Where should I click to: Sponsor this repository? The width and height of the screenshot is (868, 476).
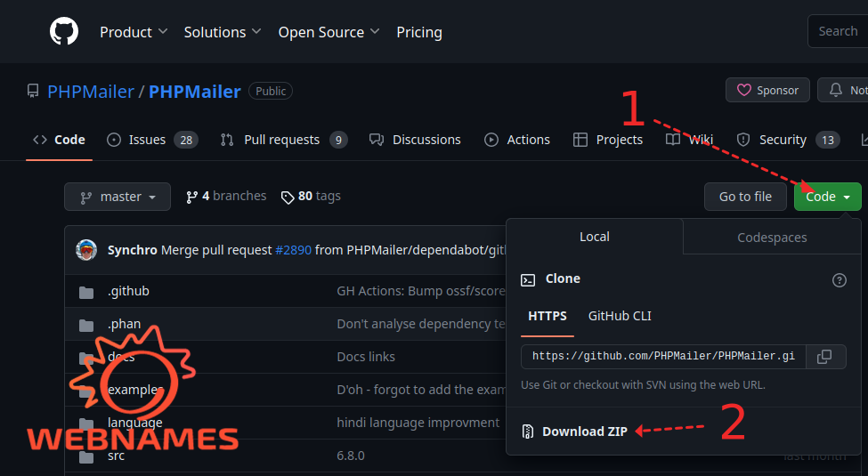767,90
